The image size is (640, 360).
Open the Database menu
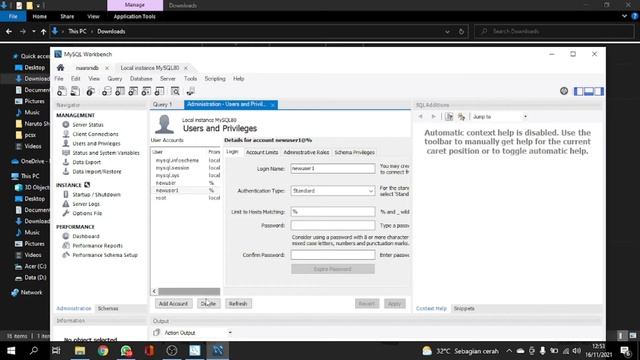click(141, 78)
